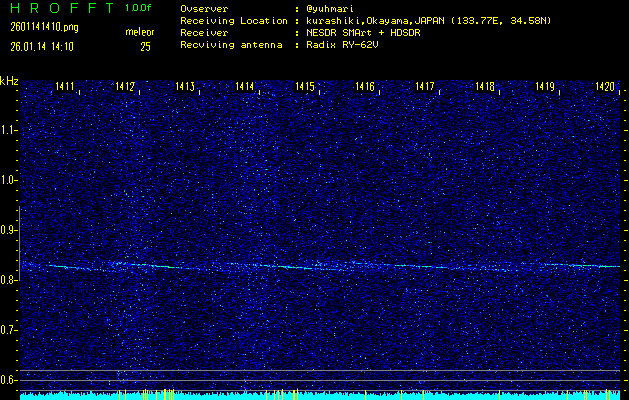Screen dimensions: 629x400
Task: Click the 1411 time marker
Action: tap(65, 88)
